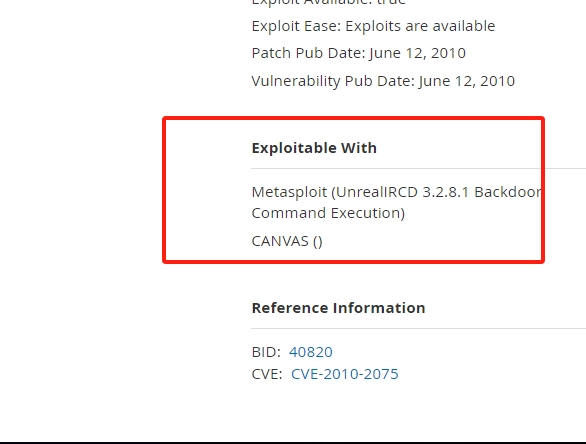
Task: Click the BID: label
Action: tap(266, 352)
